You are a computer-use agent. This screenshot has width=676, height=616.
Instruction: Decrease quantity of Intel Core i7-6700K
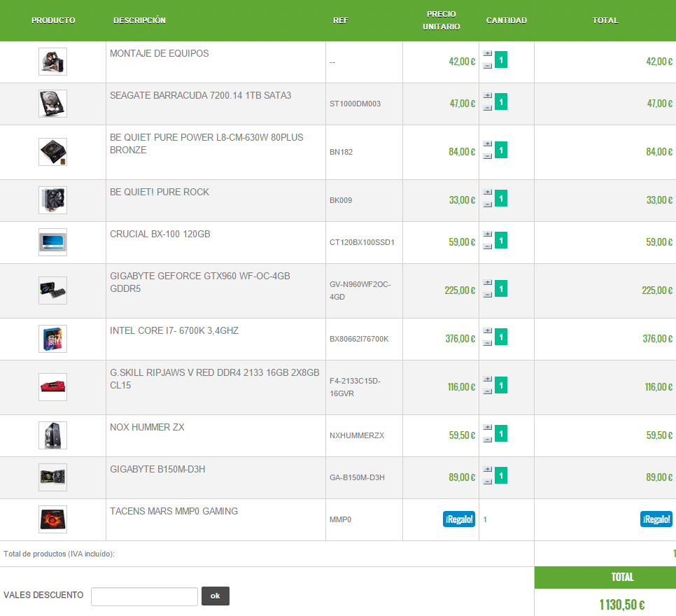(x=487, y=343)
